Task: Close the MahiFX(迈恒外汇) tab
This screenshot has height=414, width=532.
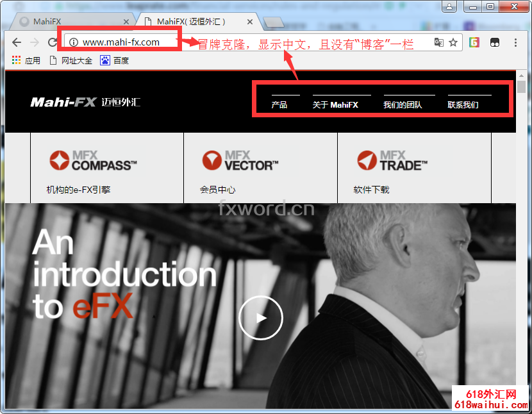Action: point(250,22)
